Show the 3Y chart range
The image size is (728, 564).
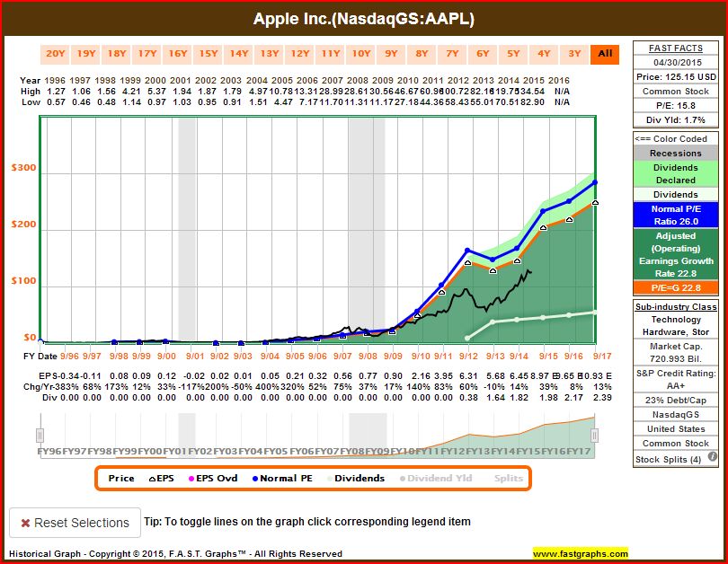[x=575, y=54]
